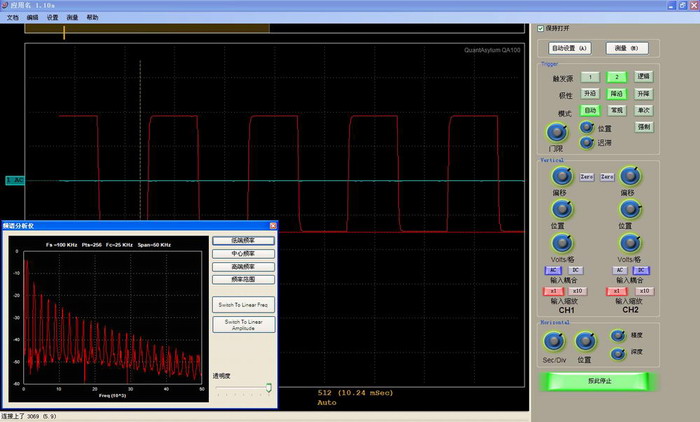Click the 低端频率 button in spectrum analyzer
The height and width of the screenshot is (422, 700).
pos(243,240)
